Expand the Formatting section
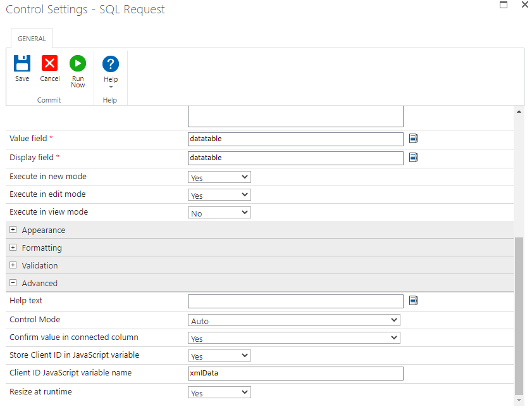This screenshot has height=409, width=532. 13,248
